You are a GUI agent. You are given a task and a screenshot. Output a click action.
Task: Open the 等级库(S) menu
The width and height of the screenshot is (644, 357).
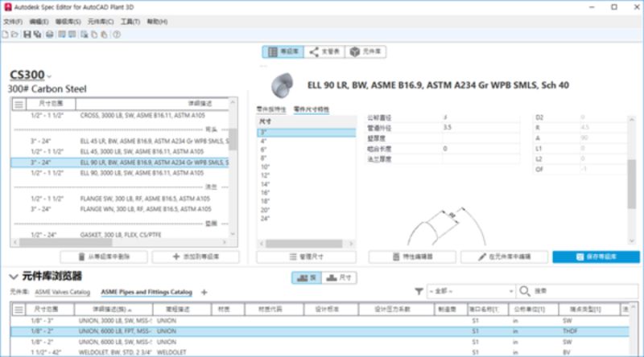pos(68,22)
